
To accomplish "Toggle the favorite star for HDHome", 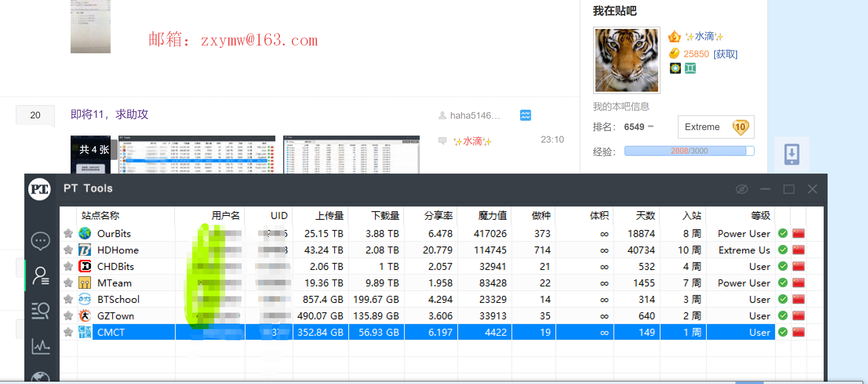I will point(68,250).
